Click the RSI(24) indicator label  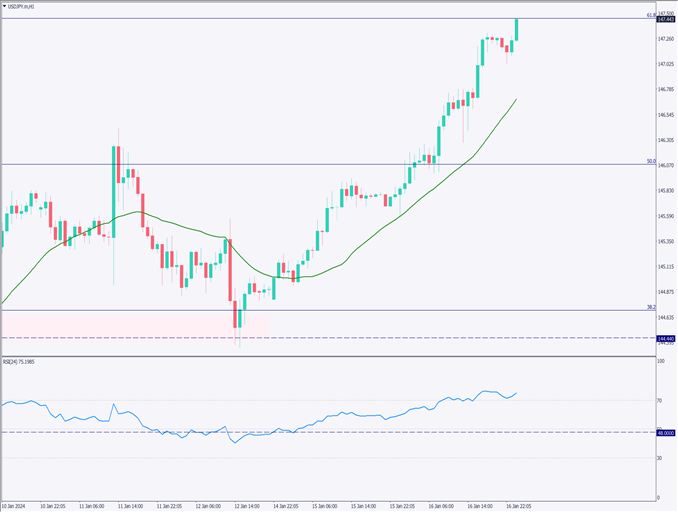(20, 362)
